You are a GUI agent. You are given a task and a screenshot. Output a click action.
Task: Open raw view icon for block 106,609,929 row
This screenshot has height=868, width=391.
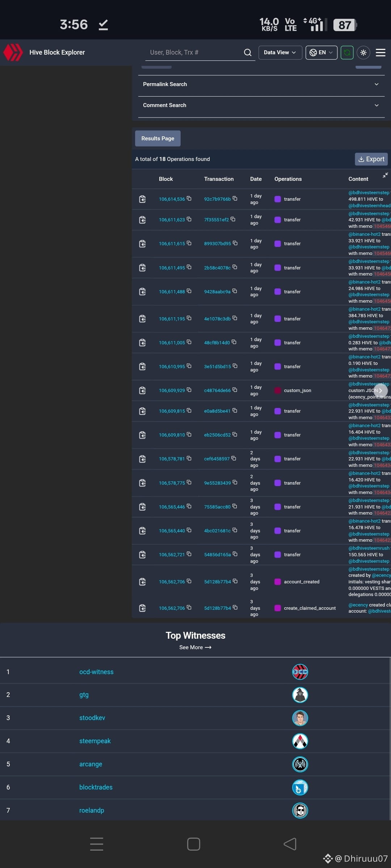142,391
